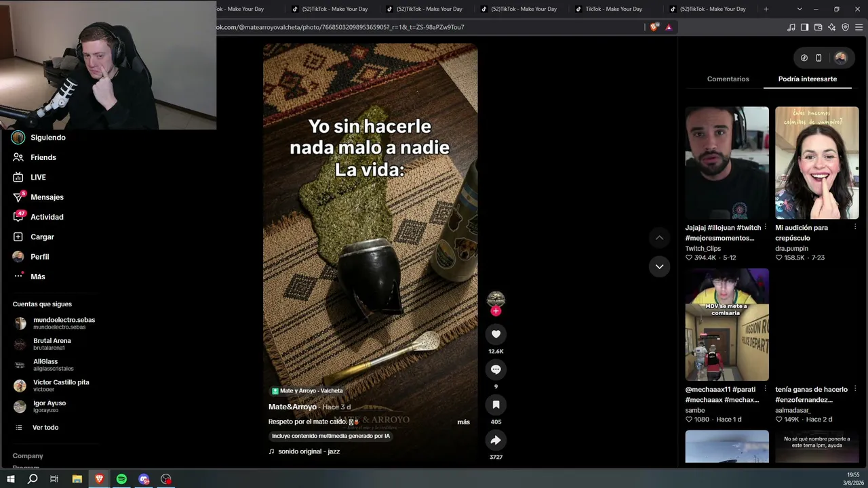The image size is (868, 488).
Task: Expand the Brave tab search chevron
Action: pyautogui.click(x=800, y=9)
